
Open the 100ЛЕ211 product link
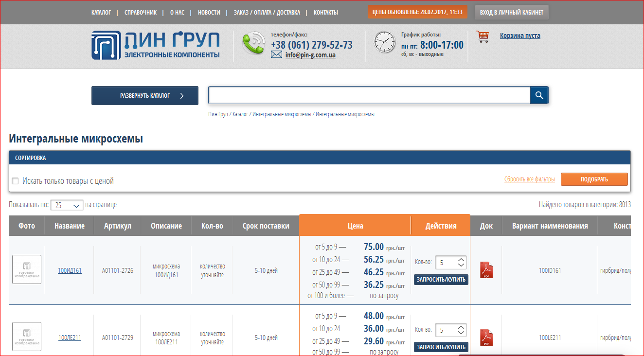(70, 337)
